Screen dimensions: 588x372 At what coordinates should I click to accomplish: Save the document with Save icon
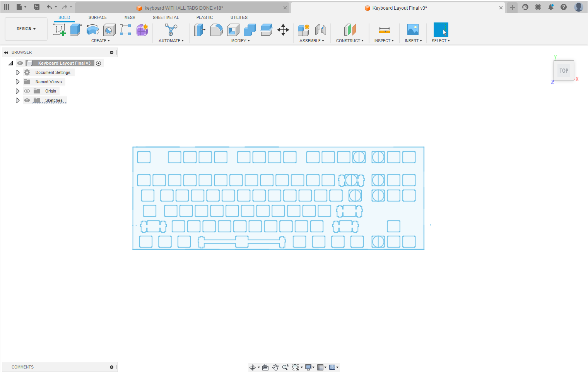[x=37, y=7]
